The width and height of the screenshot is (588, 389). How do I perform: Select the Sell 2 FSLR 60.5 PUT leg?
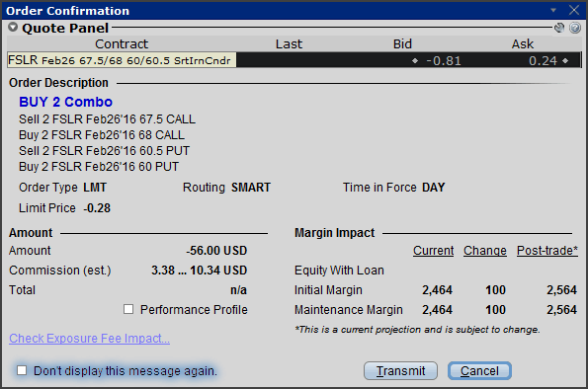[104, 151]
